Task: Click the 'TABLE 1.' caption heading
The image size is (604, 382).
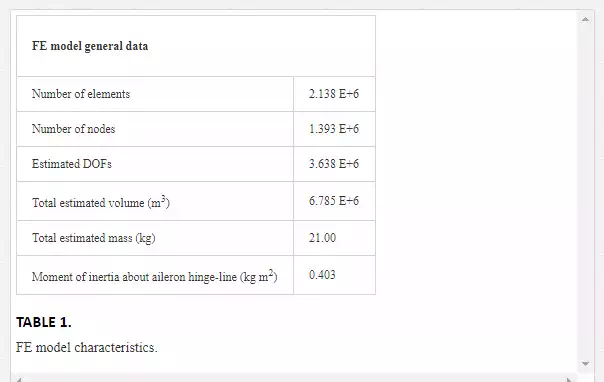Action: click(44, 322)
